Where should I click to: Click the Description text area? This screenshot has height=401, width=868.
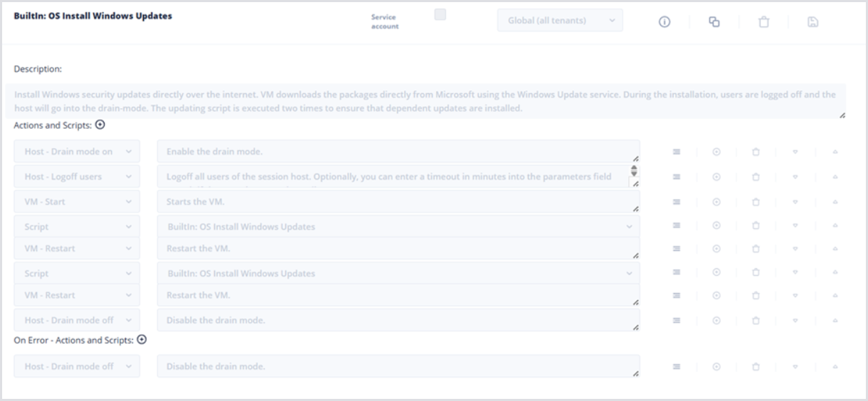pos(425,102)
